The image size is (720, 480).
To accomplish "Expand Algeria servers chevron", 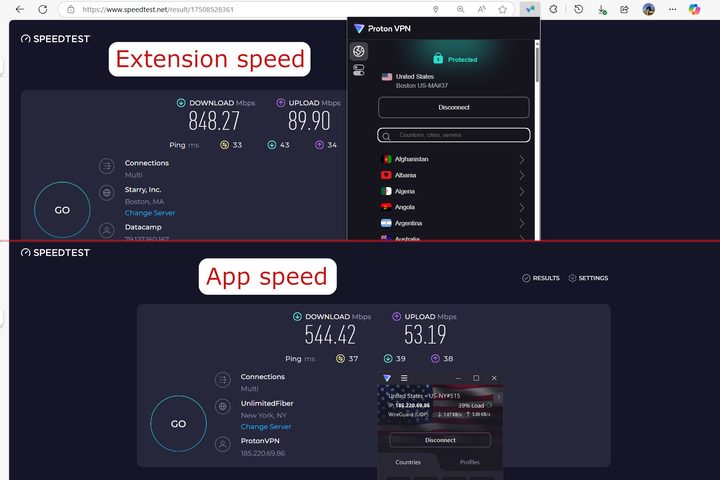I will [521, 192].
